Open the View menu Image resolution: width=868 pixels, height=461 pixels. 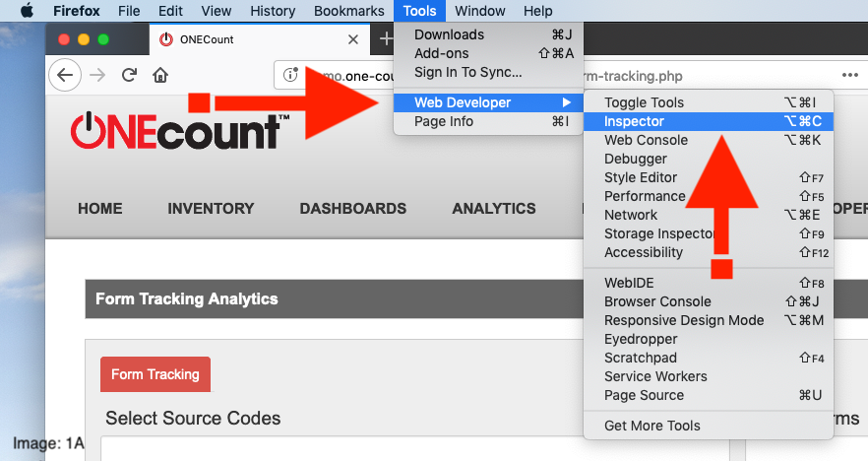(x=216, y=11)
